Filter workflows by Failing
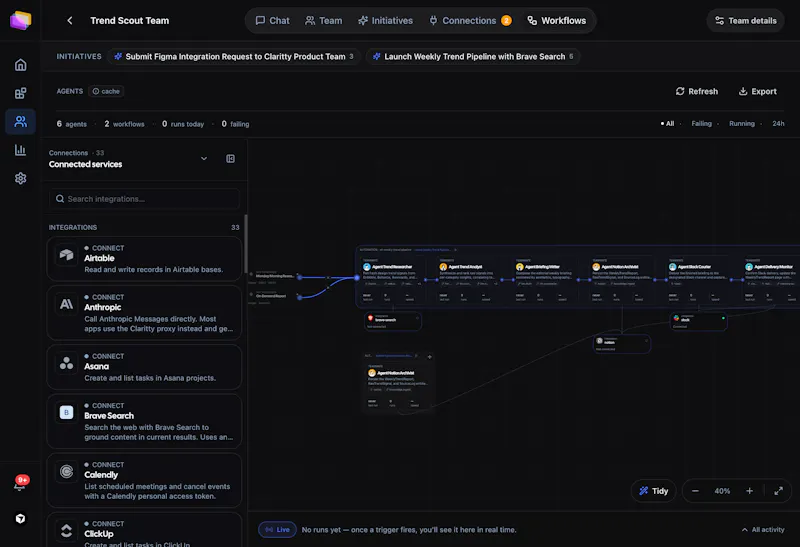The width and height of the screenshot is (800, 547). click(702, 123)
